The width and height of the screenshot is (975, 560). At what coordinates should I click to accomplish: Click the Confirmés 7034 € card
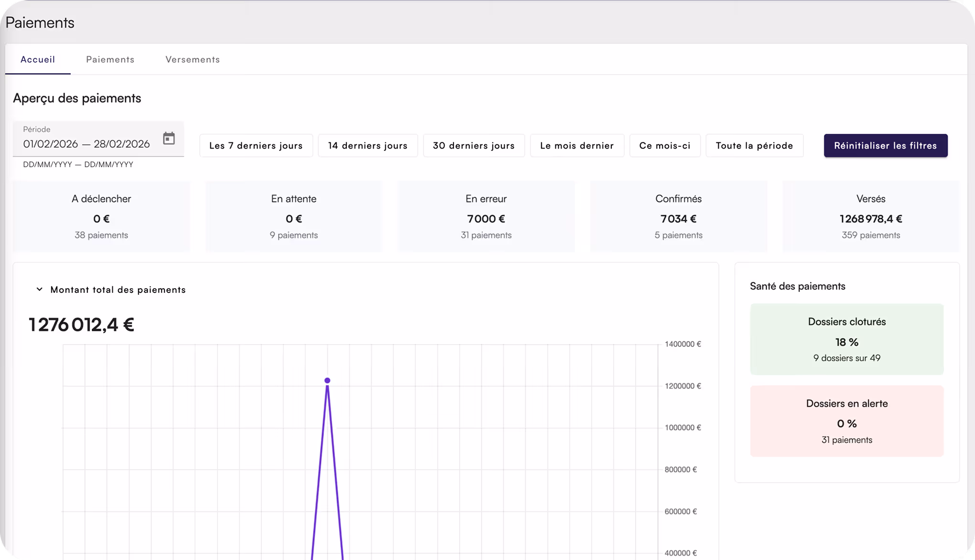(679, 216)
